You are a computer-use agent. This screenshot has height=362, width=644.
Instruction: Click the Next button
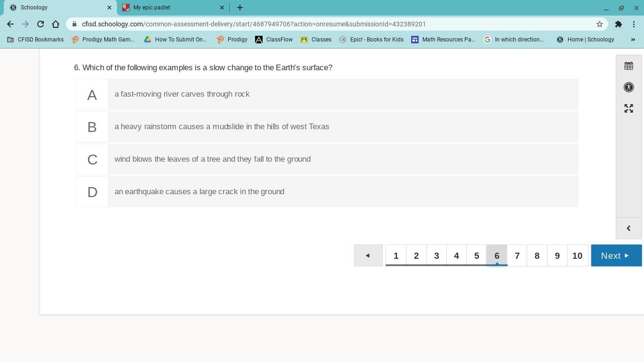tap(616, 255)
